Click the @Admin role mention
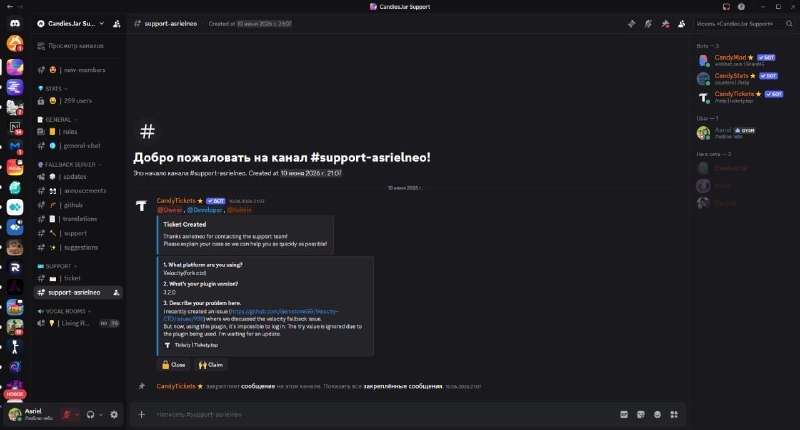Viewport: 800px width, 430px height. pyautogui.click(x=239, y=210)
